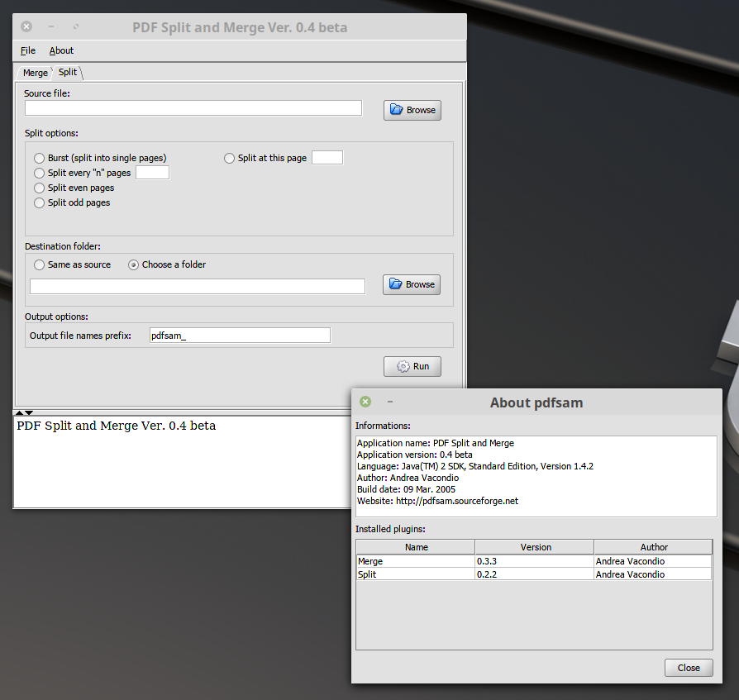Click the Split row author Andrea Vacondio
The height and width of the screenshot is (700, 739).
[653, 574]
